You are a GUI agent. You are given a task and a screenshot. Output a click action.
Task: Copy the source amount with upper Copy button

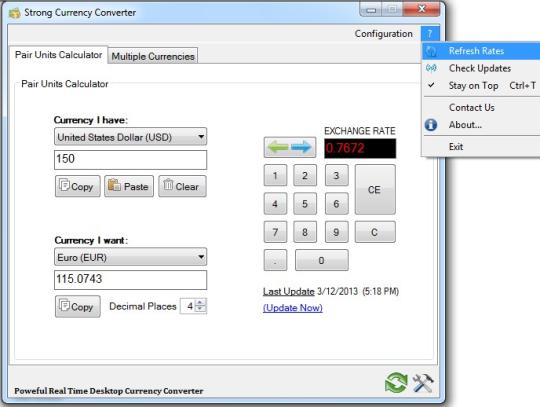pyautogui.click(x=78, y=186)
